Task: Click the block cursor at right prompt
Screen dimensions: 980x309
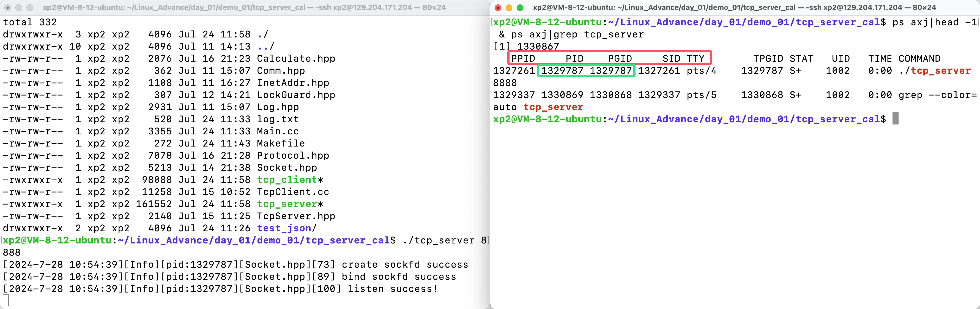Action: point(895,119)
